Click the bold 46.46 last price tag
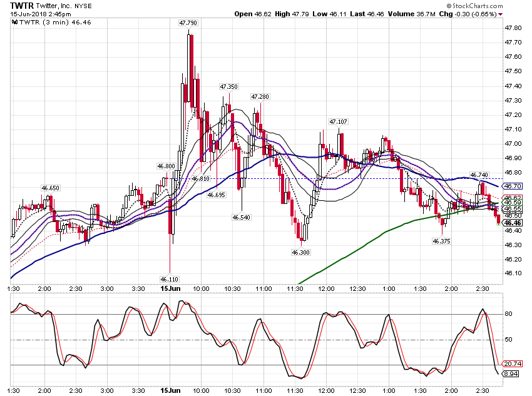The height and width of the screenshot is (396, 532). (513, 223)
